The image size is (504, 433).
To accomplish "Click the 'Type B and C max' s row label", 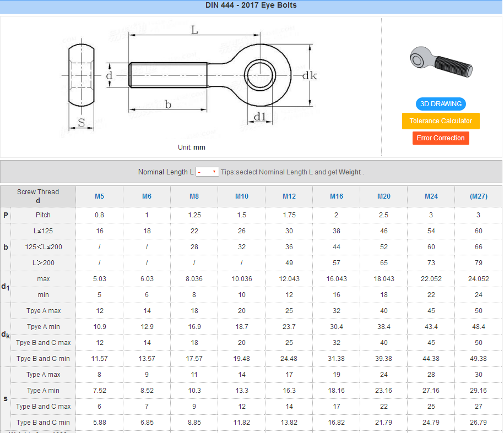I will (44, 407).
